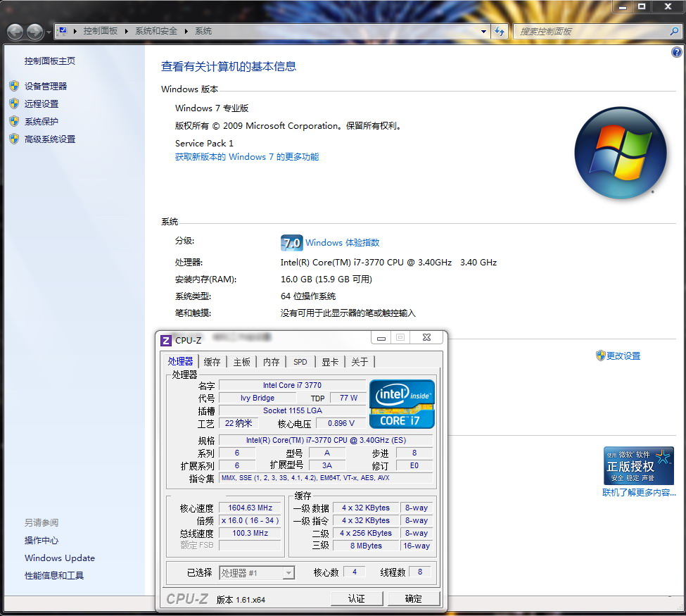Open 系统保护 link
The width and height of the screenshot is (686, 616).
point(41,121)
